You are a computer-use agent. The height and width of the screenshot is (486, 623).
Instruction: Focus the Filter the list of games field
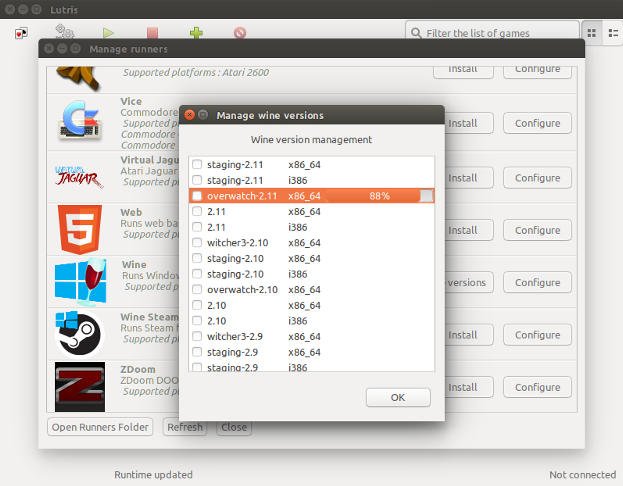coord(492,33)
